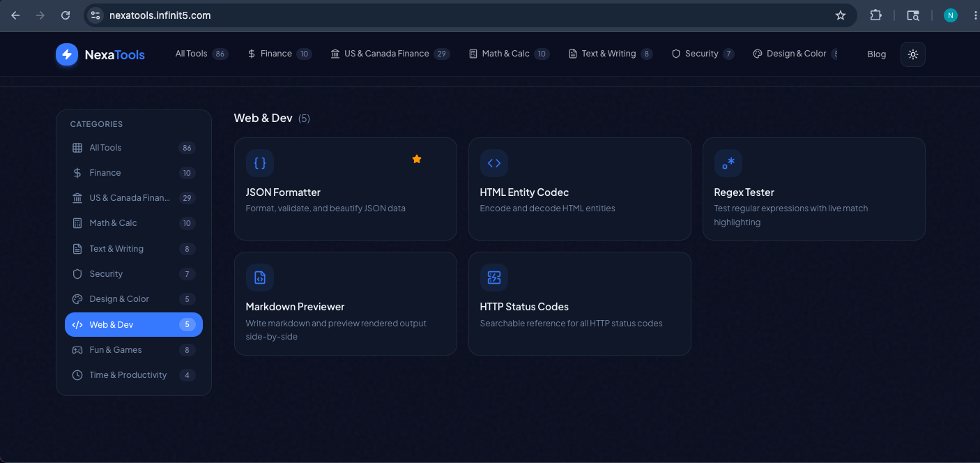Open US & Canada Finance top nav tab
Screen dimensions: 980x463
[390, 54]
